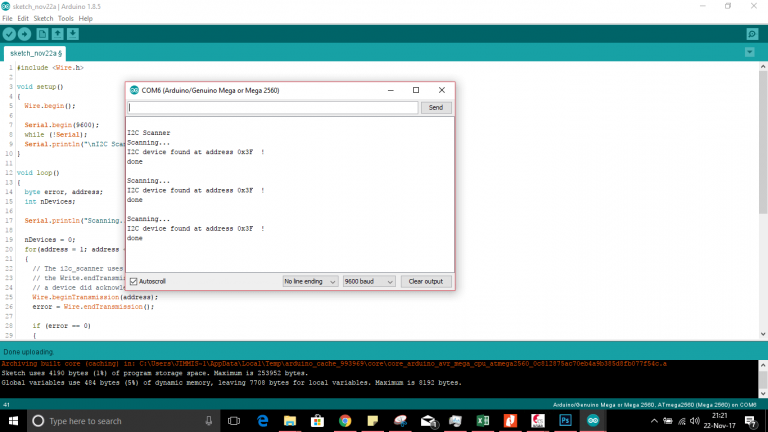This screenshot has height=432, width=768.
Task: Click the 'I2C Scanner' output line
Action: pyautogui.click(x=149, y=133)
